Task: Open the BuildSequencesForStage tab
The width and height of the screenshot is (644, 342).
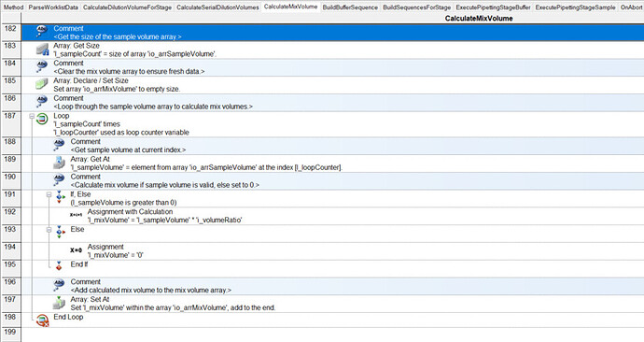Action: pyautogui.click(x=417, y=7)
